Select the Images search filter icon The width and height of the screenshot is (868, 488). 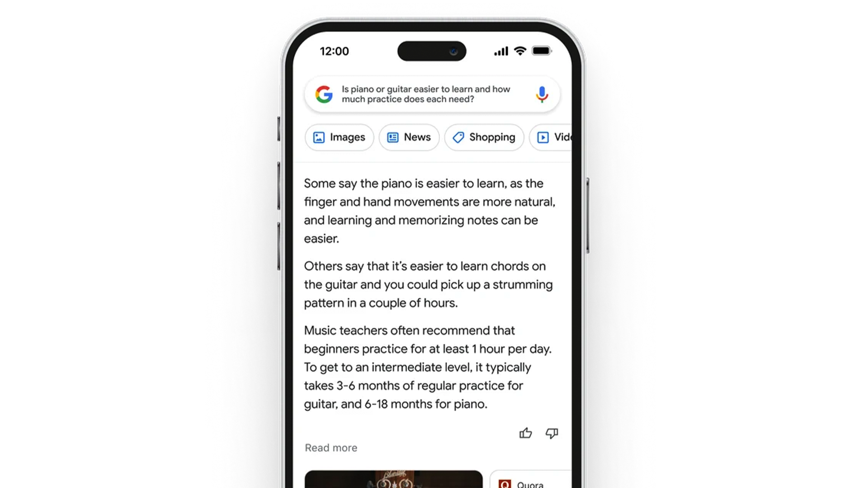click(319, 137)
